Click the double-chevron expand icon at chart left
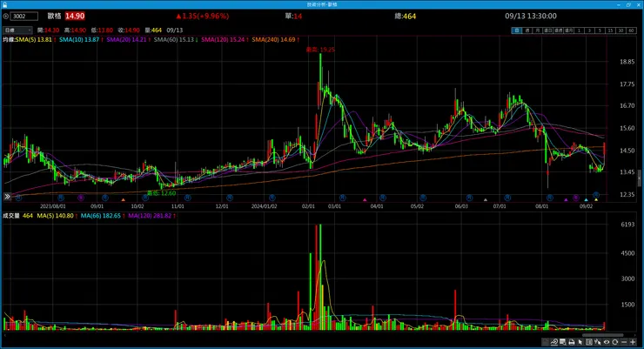644x349 pixels. (x=7, y=197)
